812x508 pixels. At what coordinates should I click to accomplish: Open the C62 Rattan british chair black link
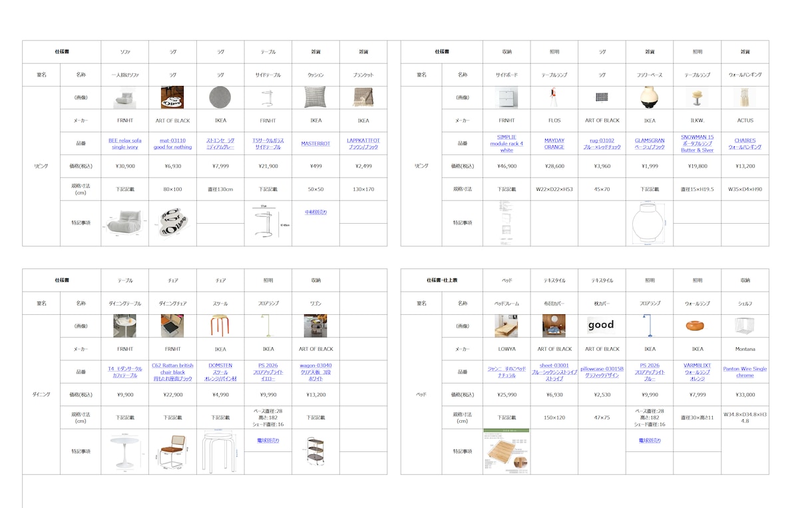tap(172, 372)
